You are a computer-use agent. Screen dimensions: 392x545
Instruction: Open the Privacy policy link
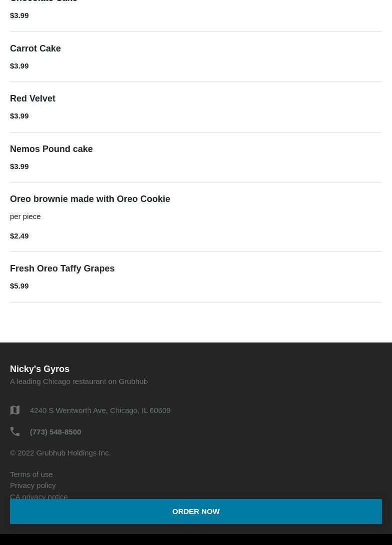[x=33, y=485]
